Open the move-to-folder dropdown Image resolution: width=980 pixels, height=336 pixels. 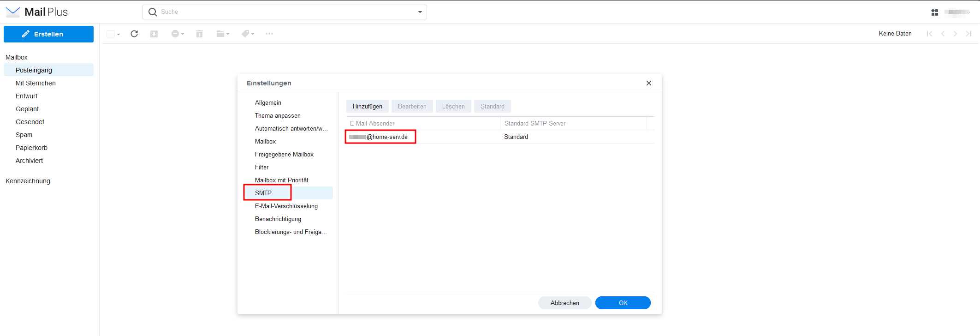[x=223, y=34]
